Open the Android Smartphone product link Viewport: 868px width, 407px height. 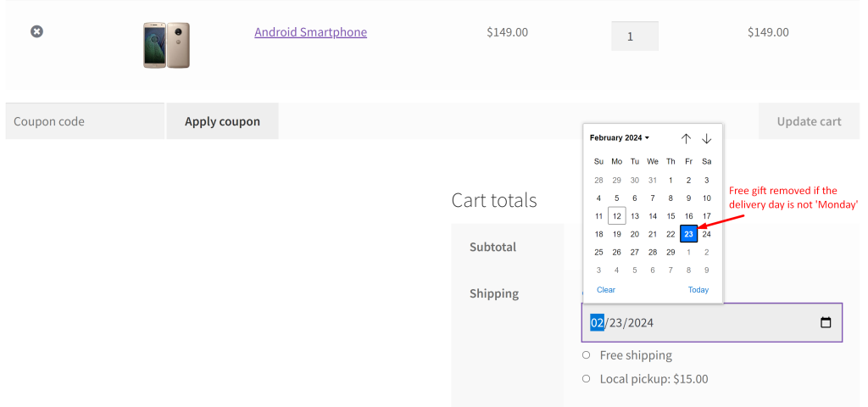(310, 32)
